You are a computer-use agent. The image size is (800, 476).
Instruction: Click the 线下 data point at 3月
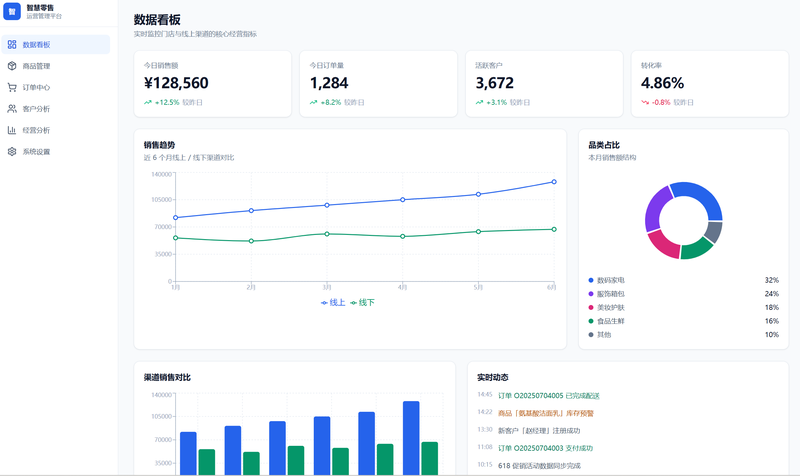[327, 234]
